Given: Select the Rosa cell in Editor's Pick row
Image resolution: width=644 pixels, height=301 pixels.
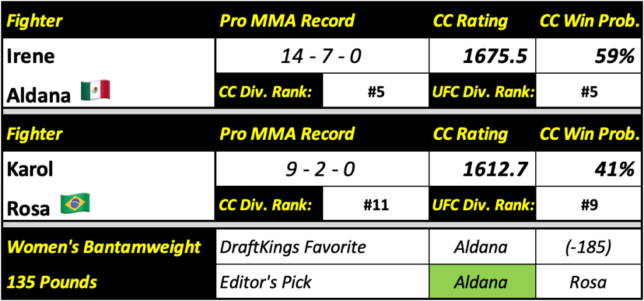Looking at the screenshot, I should click(589, 281).
